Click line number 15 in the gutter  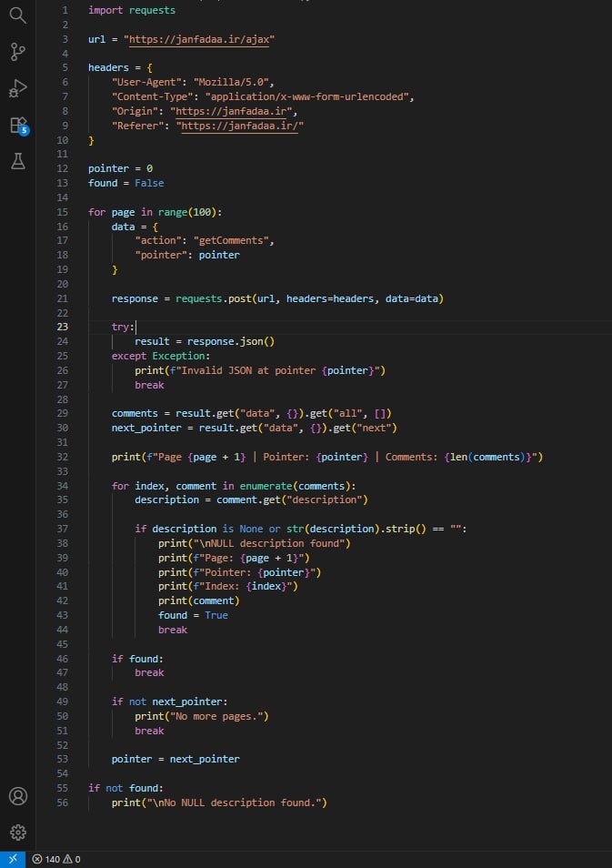[63, 212]
